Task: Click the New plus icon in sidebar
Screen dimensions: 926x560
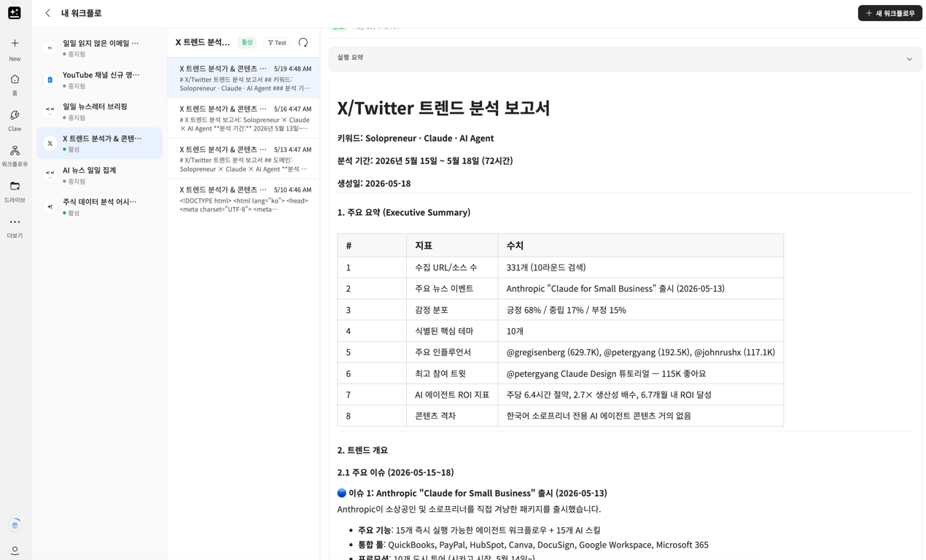Action: 15,43
